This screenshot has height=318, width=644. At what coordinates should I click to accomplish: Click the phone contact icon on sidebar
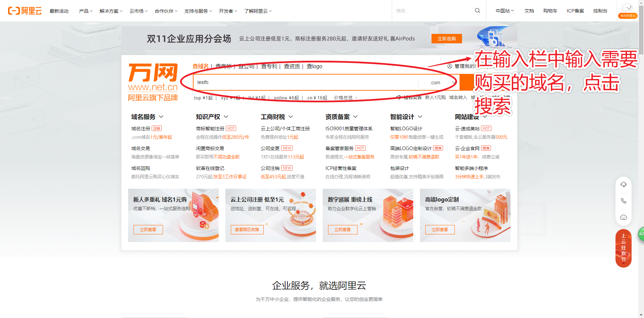624,201
